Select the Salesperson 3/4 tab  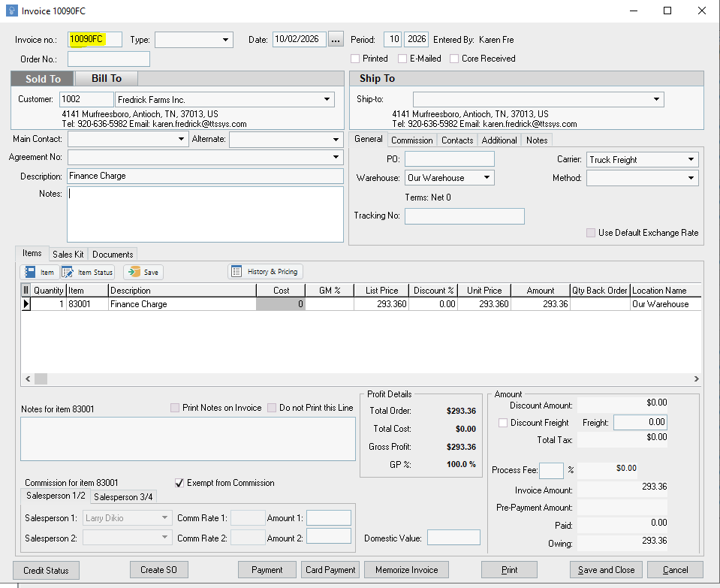123,496
